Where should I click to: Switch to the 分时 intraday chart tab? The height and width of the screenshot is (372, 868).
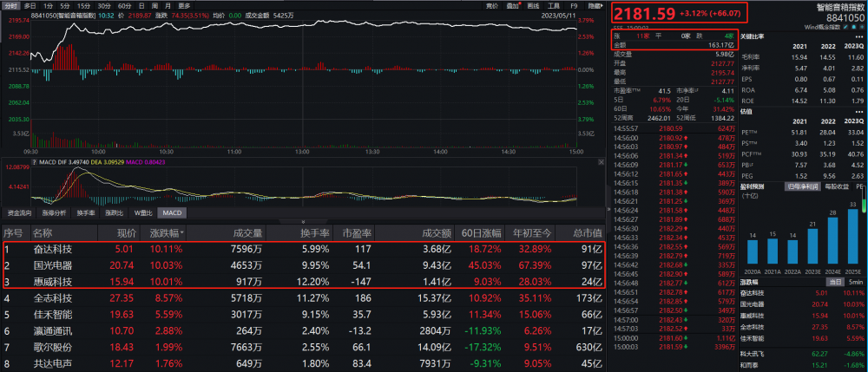pyautogui.click(x=10, y=5)
